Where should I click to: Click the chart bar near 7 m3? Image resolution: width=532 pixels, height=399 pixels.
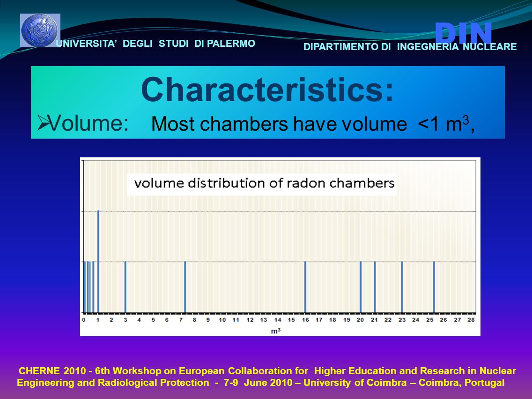tap(185, 287)
